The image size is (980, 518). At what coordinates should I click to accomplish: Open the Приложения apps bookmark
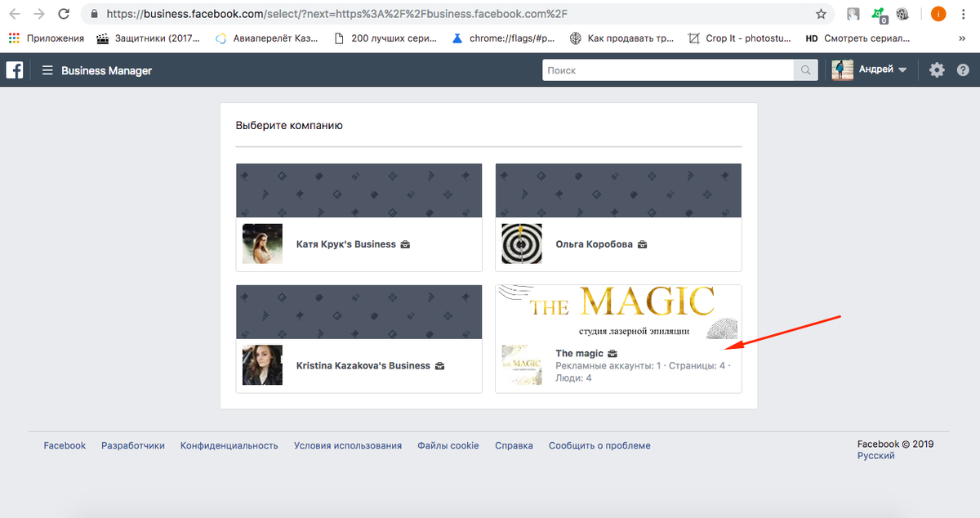[x=47, y=38]
